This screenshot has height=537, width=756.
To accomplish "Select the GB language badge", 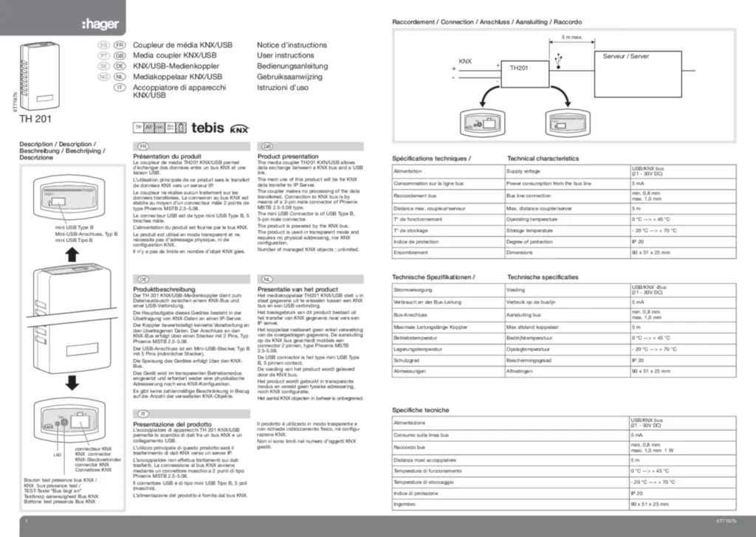I will click(x=267, y=146).
